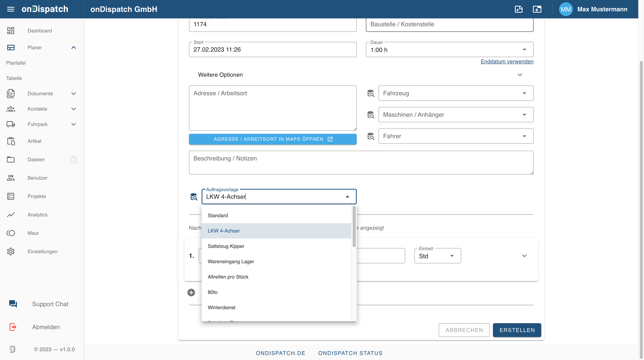This screenshot has width=644, height=360.
Task: Select Sattelzug Kipper from template list
Action: click(226, 246)
